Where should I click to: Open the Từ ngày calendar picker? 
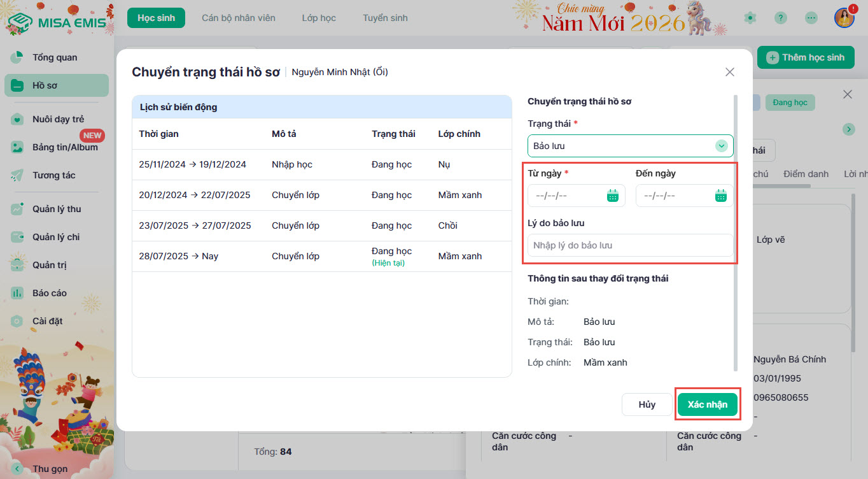(x=612, y=196)
